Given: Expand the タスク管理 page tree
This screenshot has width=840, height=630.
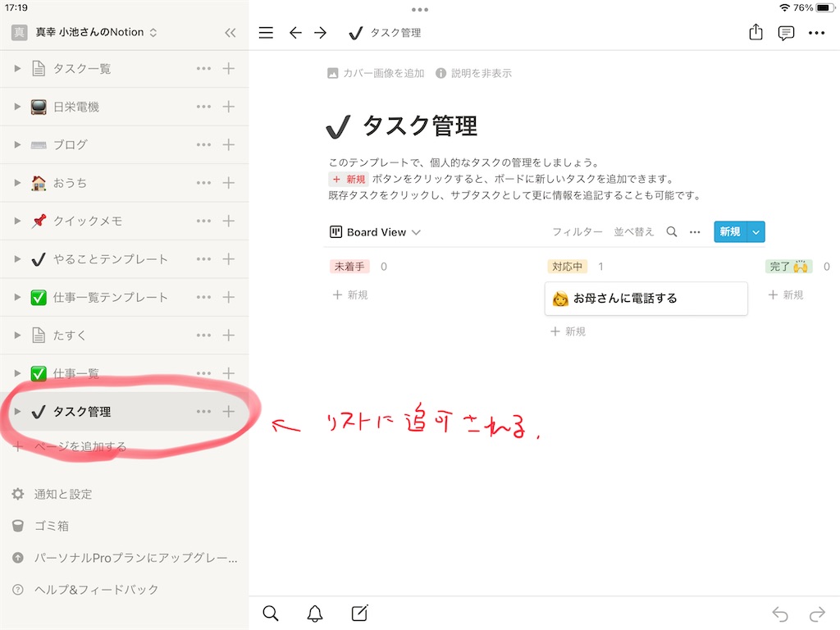Looking at the screenshot, I should [17, 412].
